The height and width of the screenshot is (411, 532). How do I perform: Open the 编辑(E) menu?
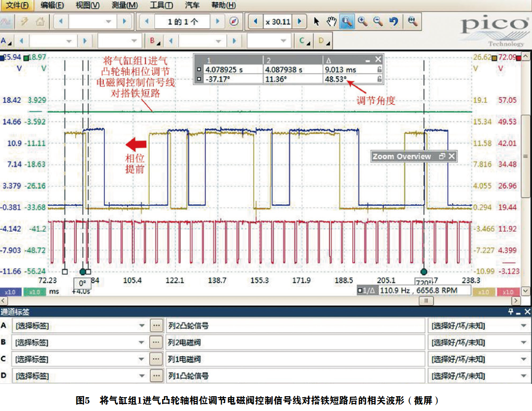(52, 5)
